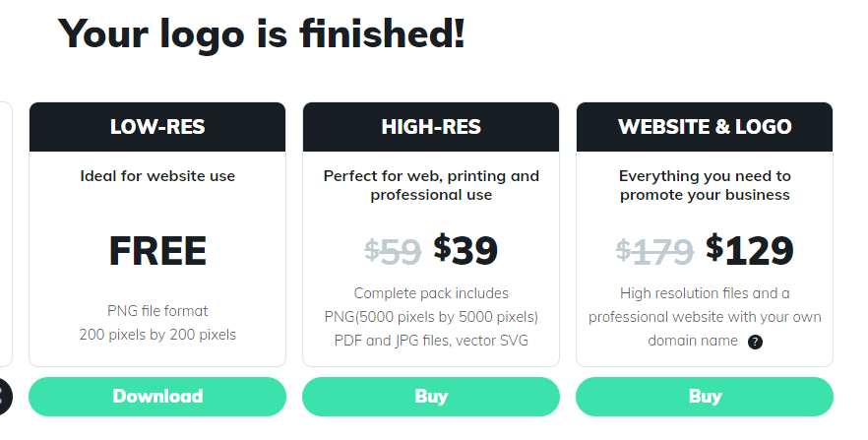Click the question mark help icon beside domain name
This screenshot has width=868, height=440.
tap(755, 342)
